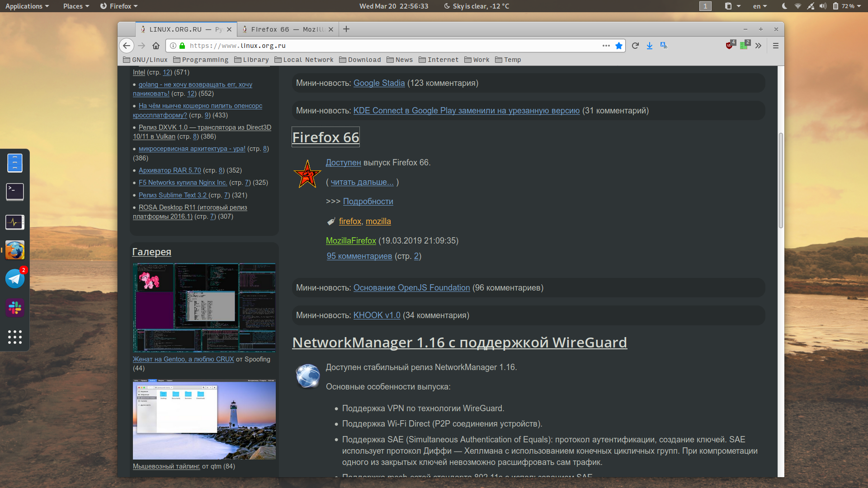This screenshot has width=868, height=488.
Task: Open the Галерея section heading link
Action: click(x=151, y=252)
